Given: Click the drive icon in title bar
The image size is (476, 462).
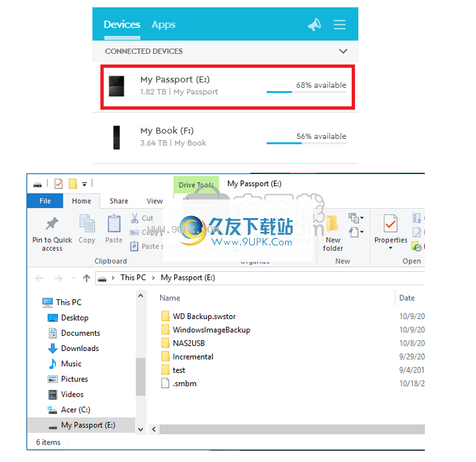Looking at the screenshot, I should pos(37,184).
